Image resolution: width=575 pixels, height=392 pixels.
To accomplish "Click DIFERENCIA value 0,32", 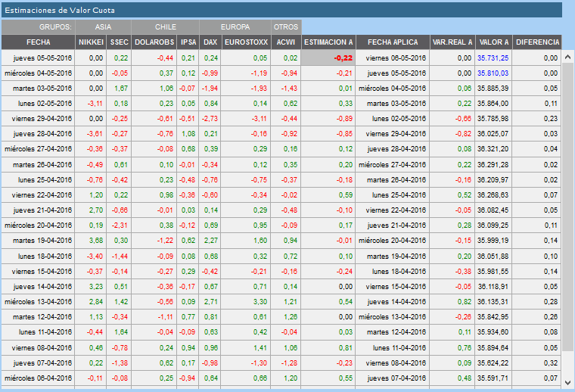I will [x=551, y=362].
